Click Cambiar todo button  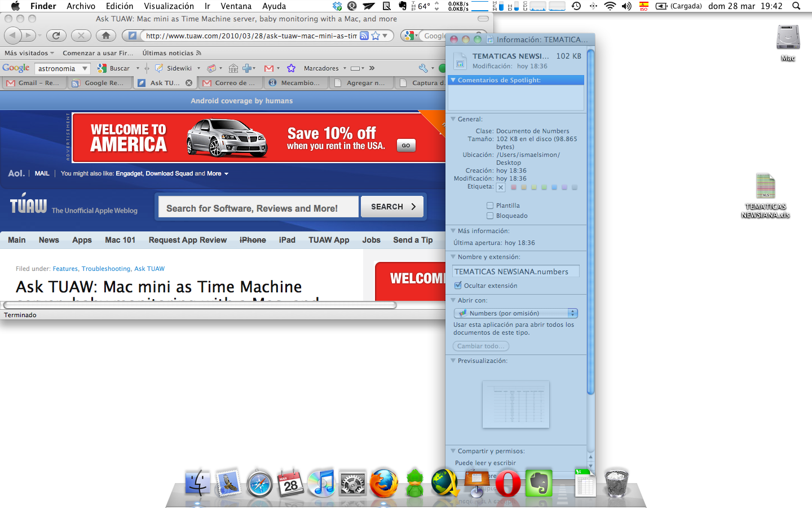click(x=480, y=346)
